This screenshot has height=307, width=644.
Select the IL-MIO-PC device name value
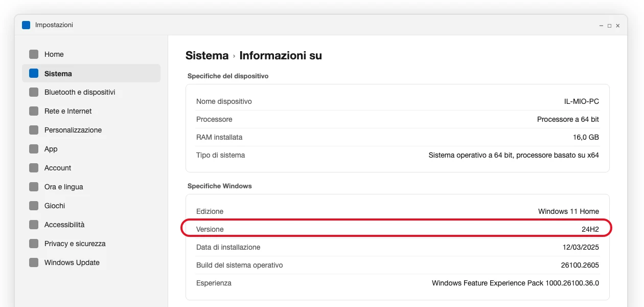point(582,101)
